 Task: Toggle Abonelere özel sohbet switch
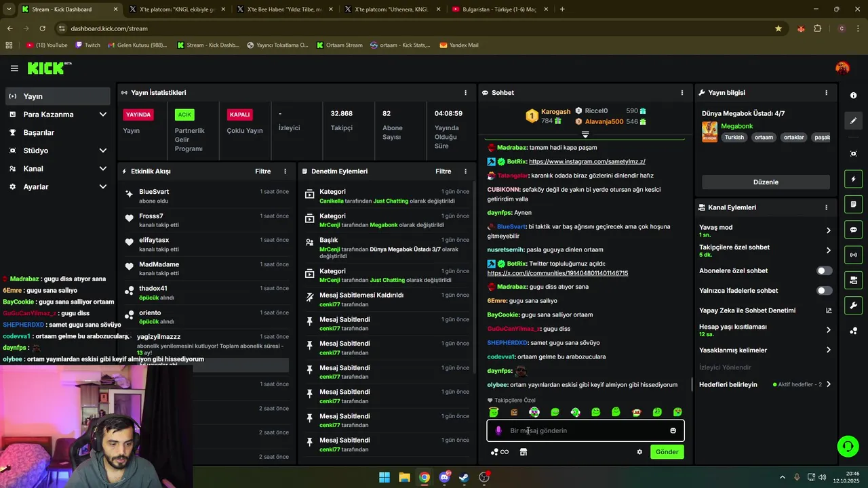824,270
